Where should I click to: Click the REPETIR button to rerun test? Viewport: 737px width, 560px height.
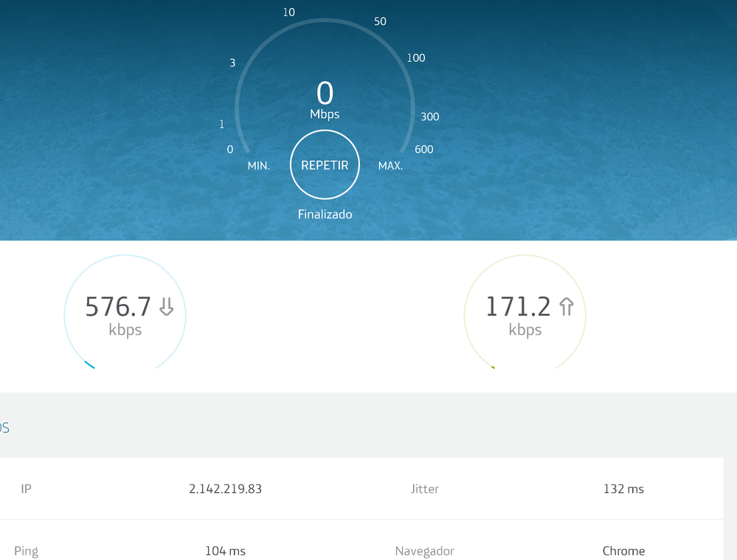[325, 165]
